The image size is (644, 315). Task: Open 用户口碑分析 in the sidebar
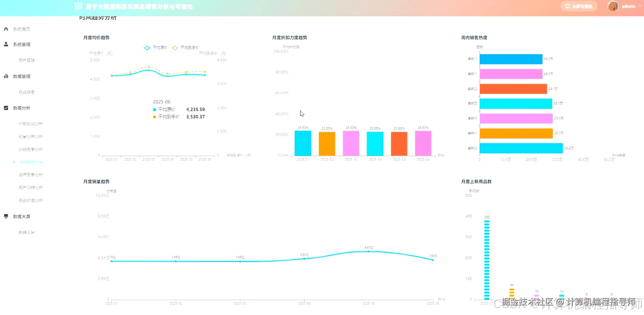pyautogui.click(x=31, y=188)
